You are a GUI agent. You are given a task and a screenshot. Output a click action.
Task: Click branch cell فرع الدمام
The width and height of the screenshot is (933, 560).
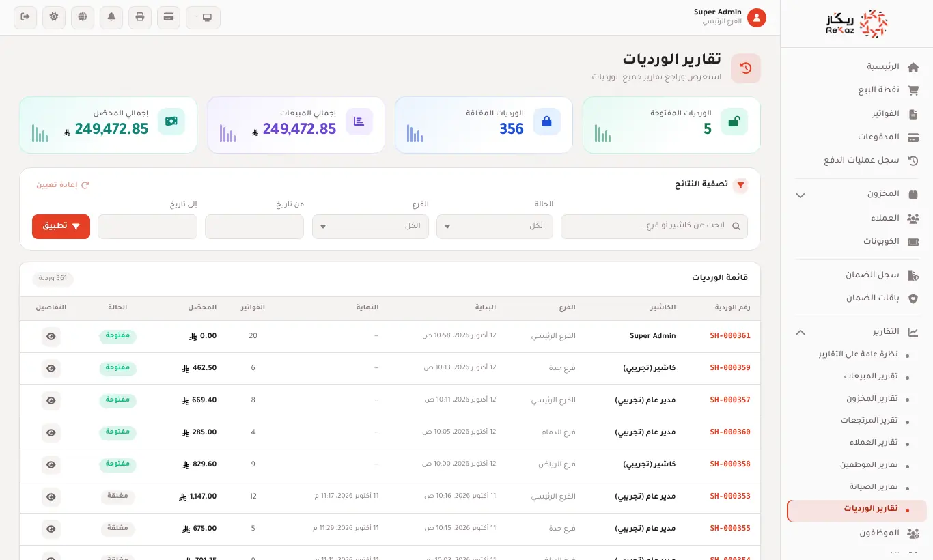(559, 432)
